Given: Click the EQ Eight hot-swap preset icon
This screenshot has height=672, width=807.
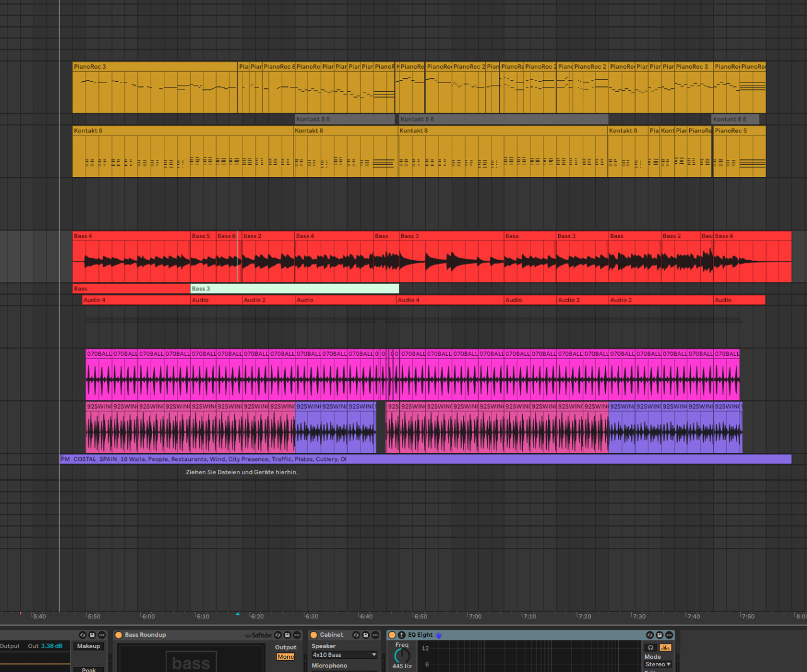Looking at the screenshot, I should [650, 635].
